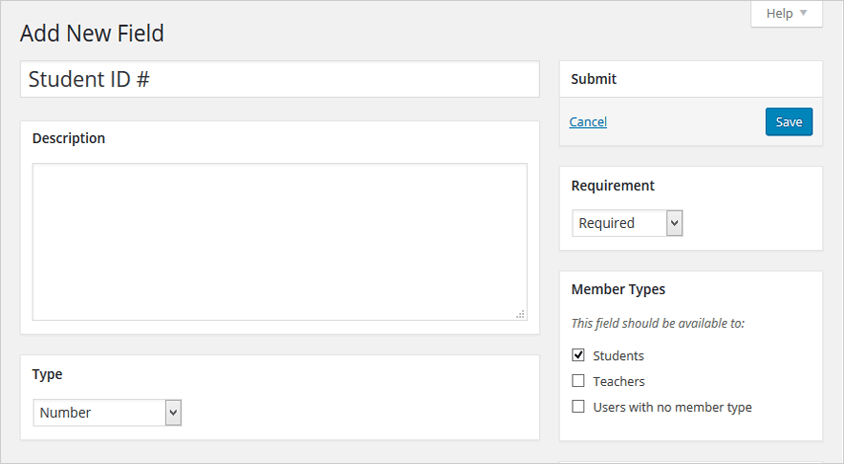Viewport: 844px width, 464px height.
Task: Enable the Teachers checkbox
Action: point(578,381)
